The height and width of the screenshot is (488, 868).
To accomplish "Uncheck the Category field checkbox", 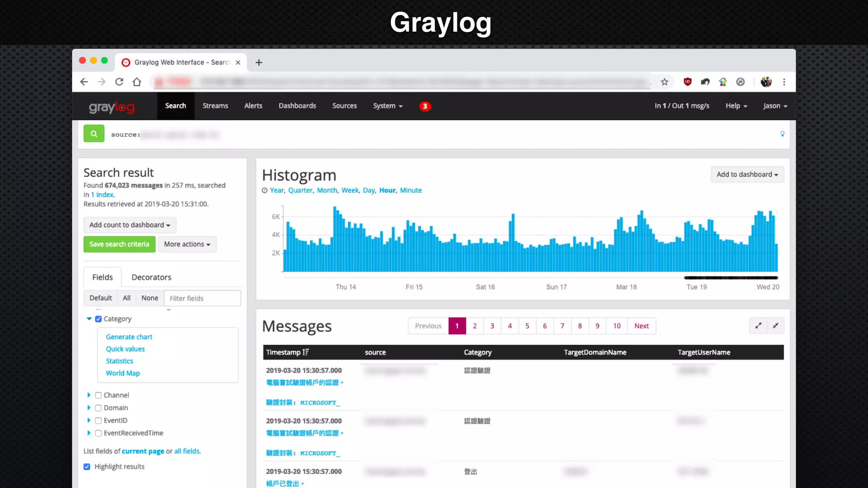I will point(98,319).
